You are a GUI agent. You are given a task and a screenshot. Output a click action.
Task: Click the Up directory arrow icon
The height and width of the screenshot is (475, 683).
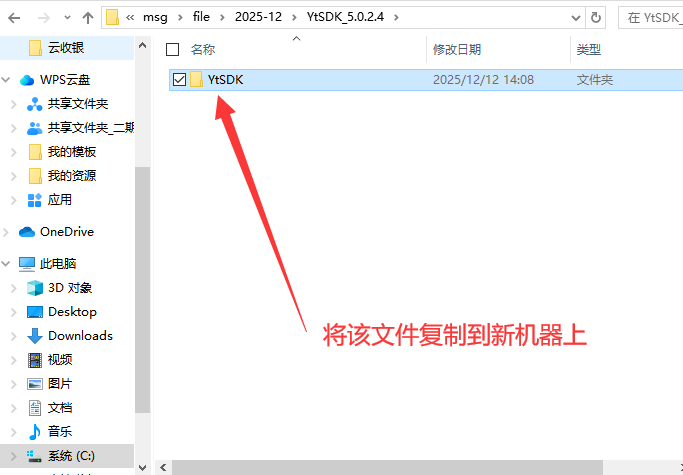coord(87,17)
